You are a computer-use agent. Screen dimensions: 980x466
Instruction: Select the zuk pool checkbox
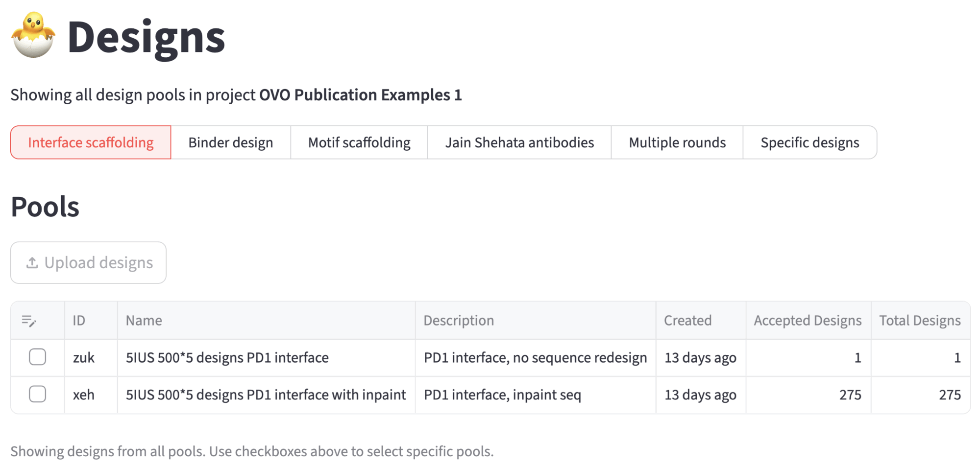click(38, 357)
